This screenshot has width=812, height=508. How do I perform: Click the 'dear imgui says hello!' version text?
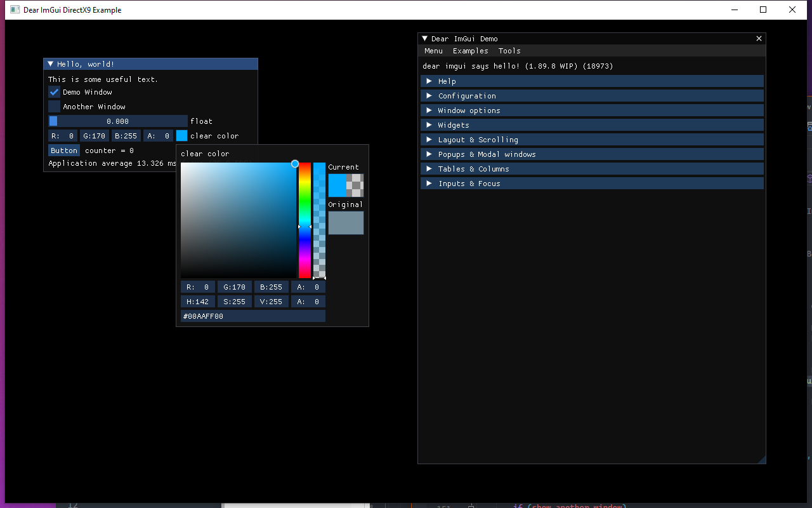tap(518, 66)
